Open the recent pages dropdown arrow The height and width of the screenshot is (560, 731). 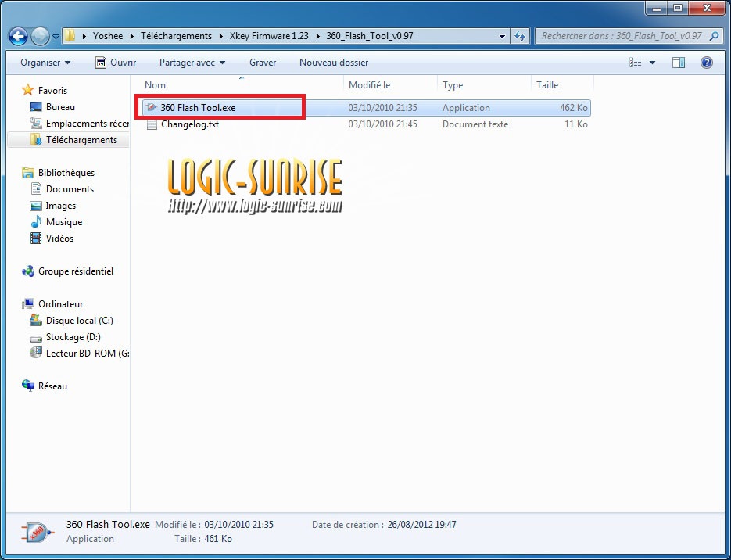56,37
